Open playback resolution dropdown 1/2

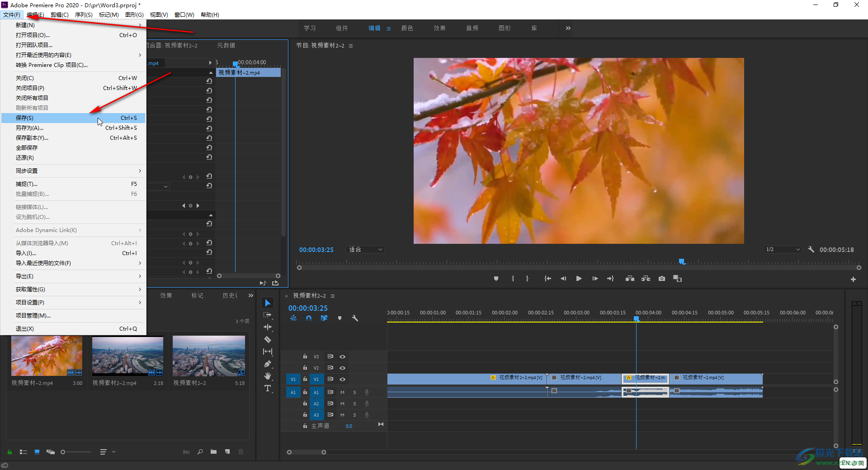pyautogui.click(x=783, y=249)
